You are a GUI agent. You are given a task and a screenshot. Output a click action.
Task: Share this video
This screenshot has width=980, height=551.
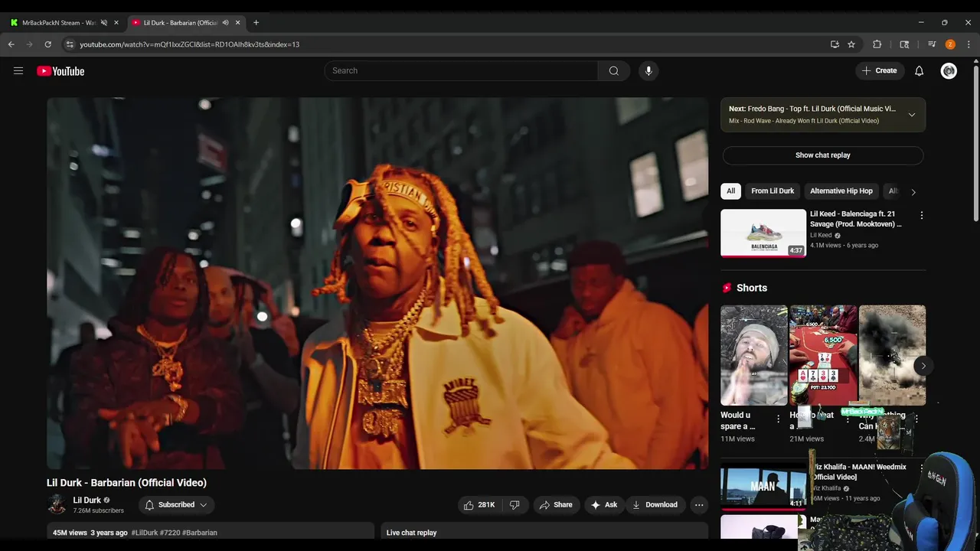pos(556,504)
